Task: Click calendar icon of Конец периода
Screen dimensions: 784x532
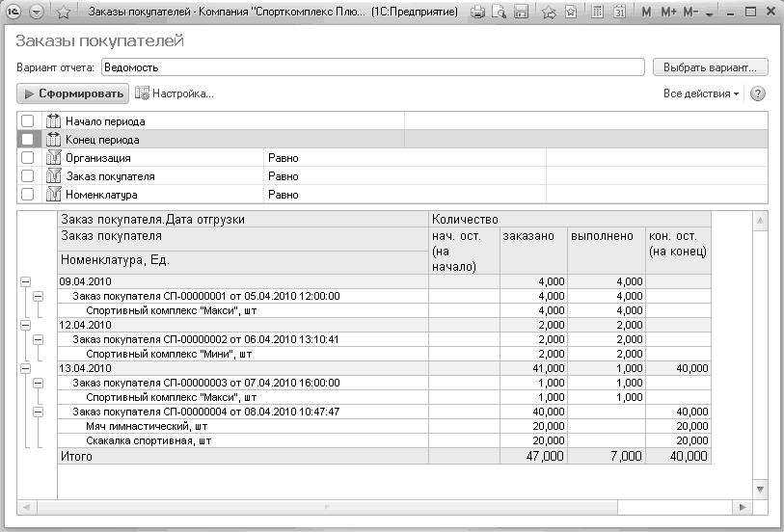Action: tap(53, 140)
